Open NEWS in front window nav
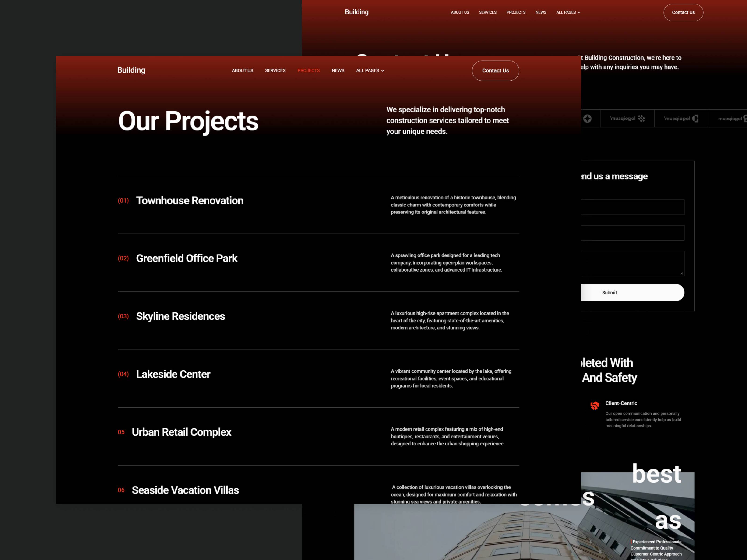747x560 pixels. click(338, 70)
